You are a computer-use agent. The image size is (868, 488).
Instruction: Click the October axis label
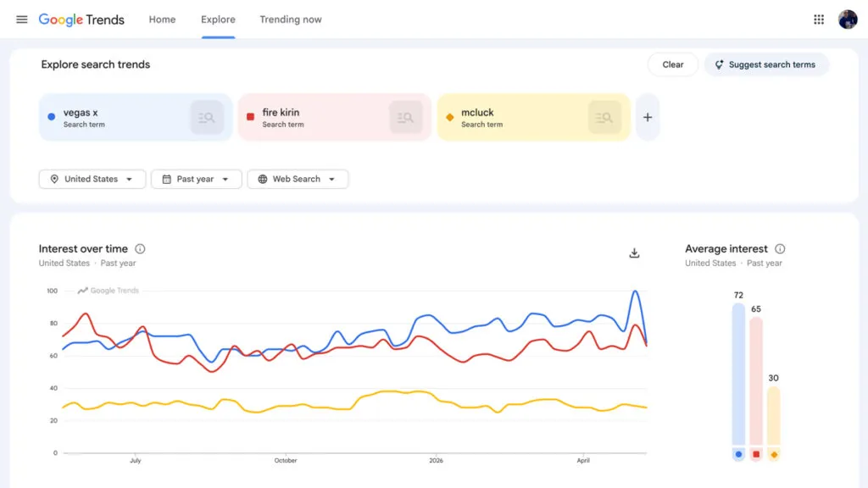click(286, 460)
